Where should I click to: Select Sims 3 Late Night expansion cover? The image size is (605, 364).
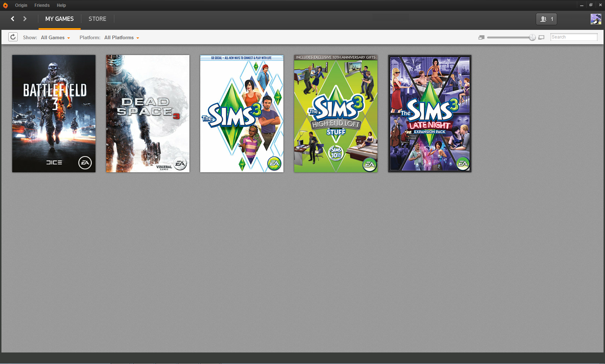click(x=430, y=114)
